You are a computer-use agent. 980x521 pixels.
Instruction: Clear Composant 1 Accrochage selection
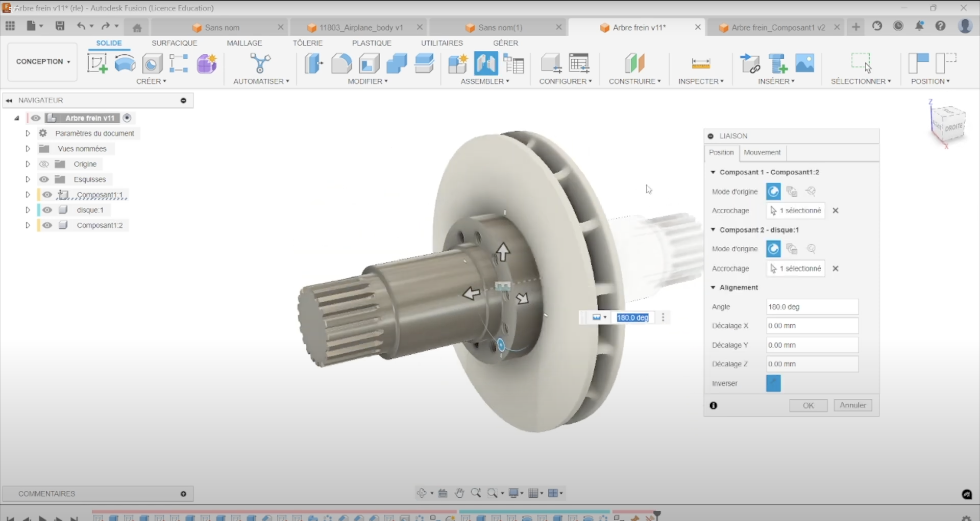(835, 210)
